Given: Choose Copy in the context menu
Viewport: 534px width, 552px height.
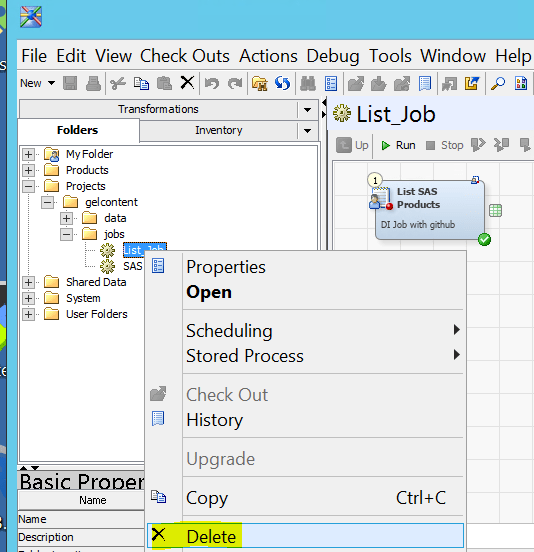Looking at the screenshot, I should (306, 498).
